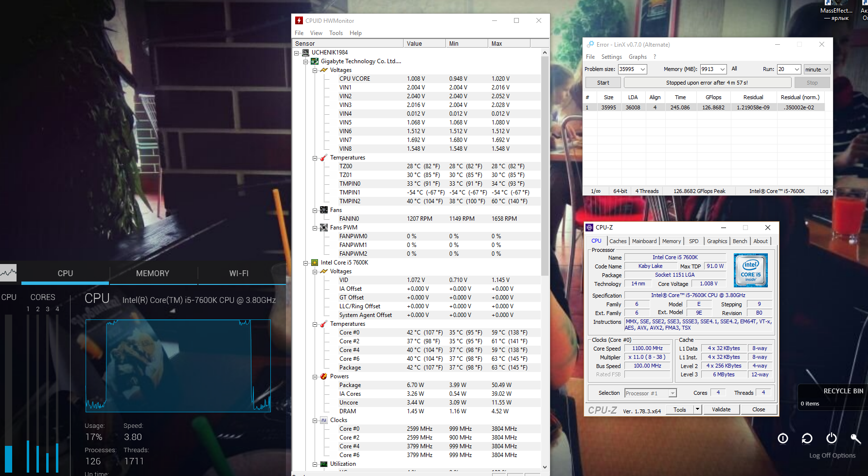
Task: Click the Log button in LinX status bar
Action: click(826, 191)
